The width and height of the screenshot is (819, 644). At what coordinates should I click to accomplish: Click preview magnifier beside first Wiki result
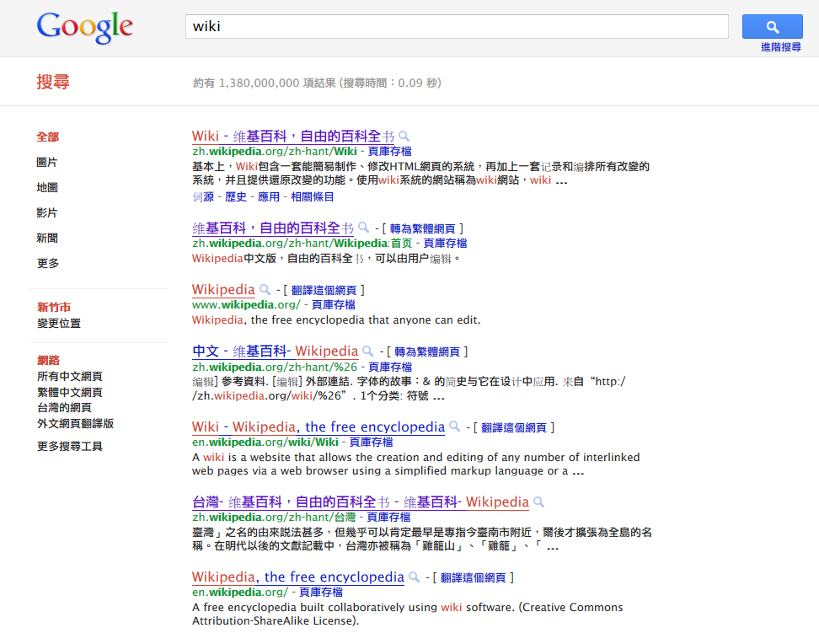404,137
